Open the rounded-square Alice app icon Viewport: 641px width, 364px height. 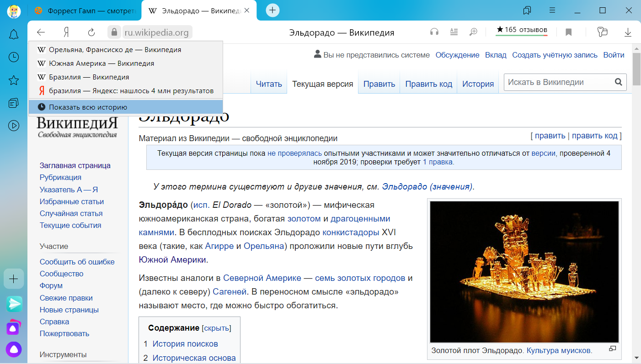(14, 327)
